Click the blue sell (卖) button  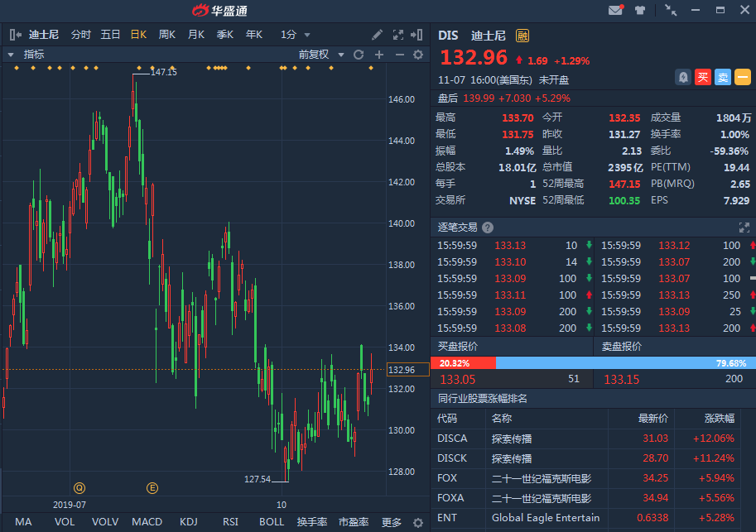[x=723, y=77]
